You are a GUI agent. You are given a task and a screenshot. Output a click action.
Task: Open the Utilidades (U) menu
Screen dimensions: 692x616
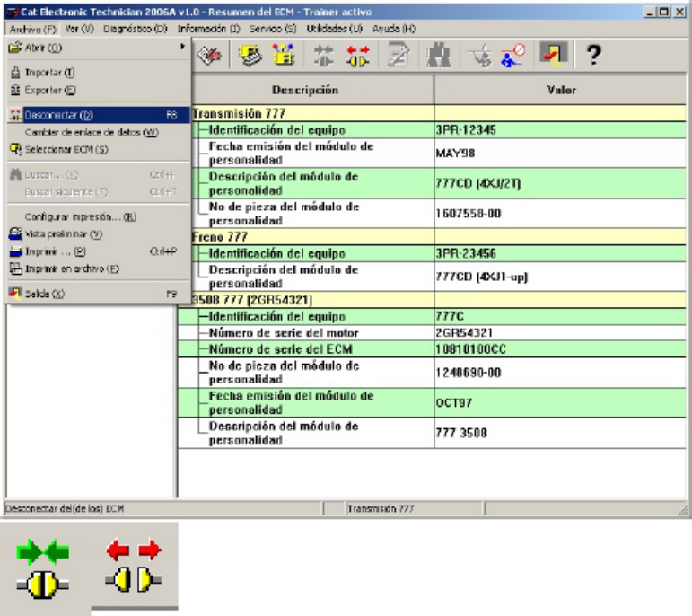(x=334, y=29)
